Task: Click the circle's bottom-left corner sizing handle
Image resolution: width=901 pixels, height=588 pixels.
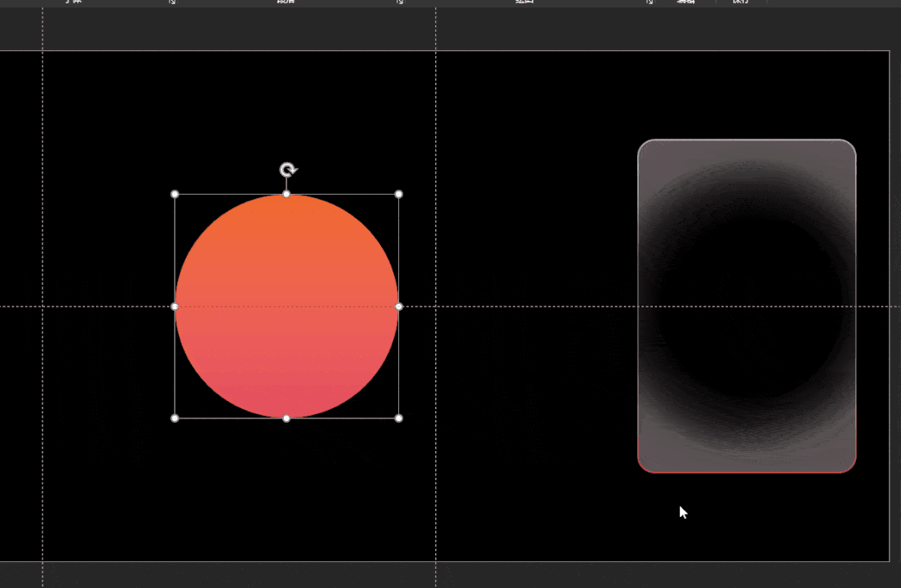Action: 175,418
